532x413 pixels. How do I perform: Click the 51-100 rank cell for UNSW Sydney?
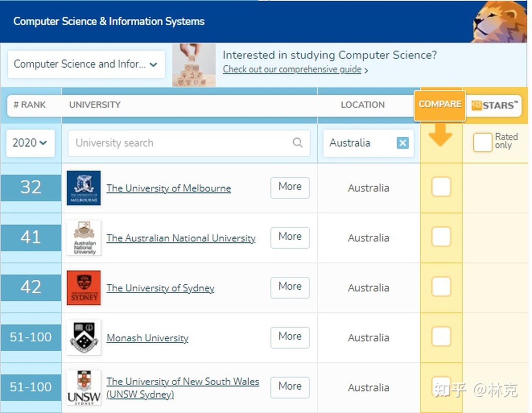(31, 387)
